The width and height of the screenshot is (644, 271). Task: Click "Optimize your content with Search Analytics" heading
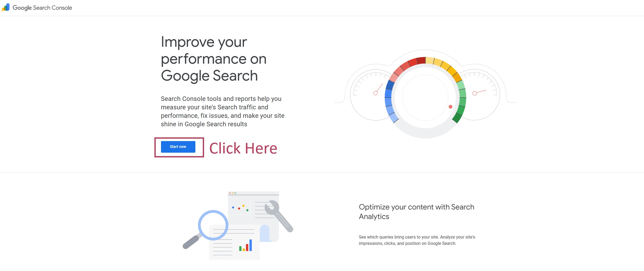coord(416,212)
